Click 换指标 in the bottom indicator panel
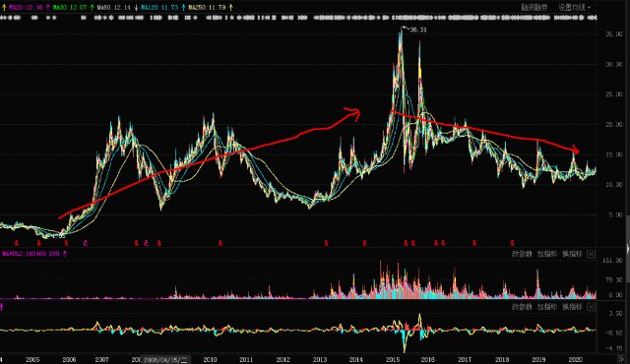 coord(572,307)
